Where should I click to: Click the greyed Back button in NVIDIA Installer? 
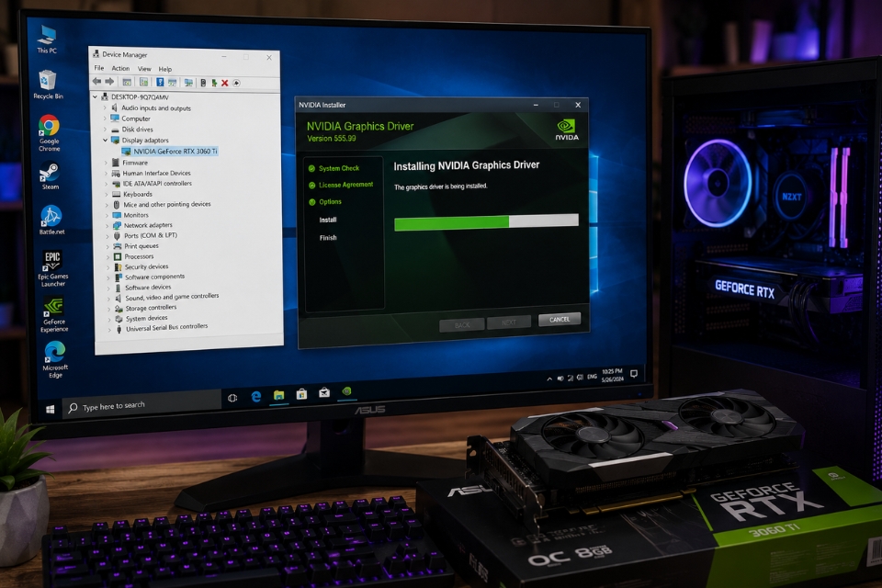462,324
